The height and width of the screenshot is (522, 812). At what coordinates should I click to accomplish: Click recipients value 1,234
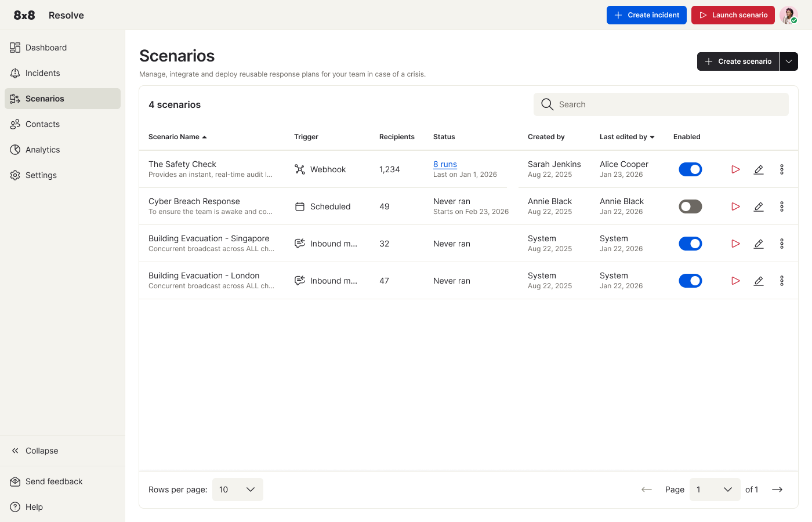(x=390, y=169)
